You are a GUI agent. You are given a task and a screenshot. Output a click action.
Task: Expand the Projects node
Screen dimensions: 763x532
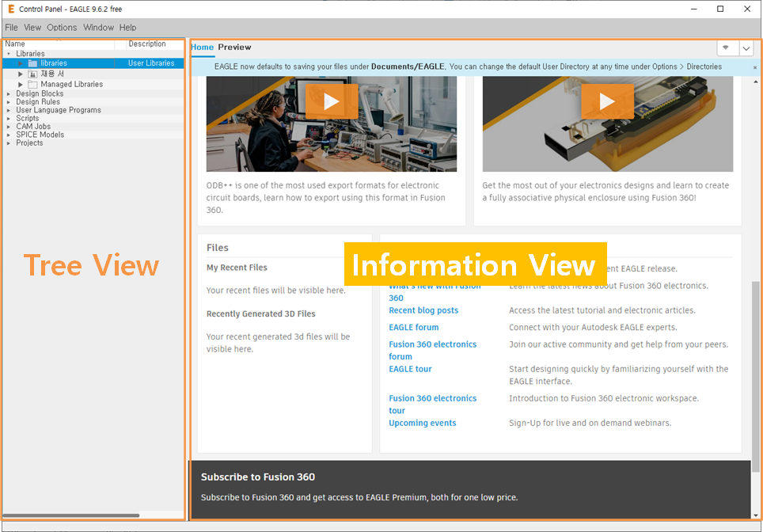point(9,143)
